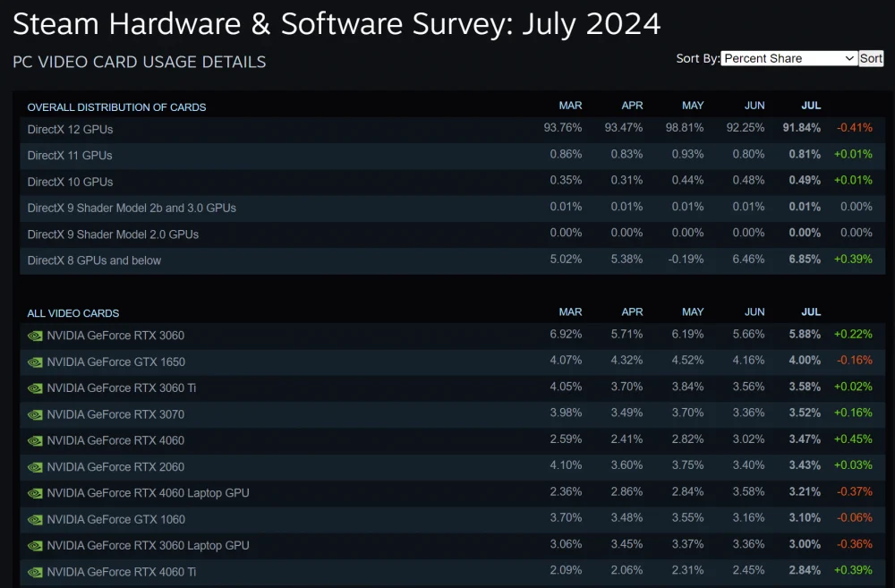Select the DirectX 12 GPUs row label
895x588 pixels.
(x=70, y=130)
